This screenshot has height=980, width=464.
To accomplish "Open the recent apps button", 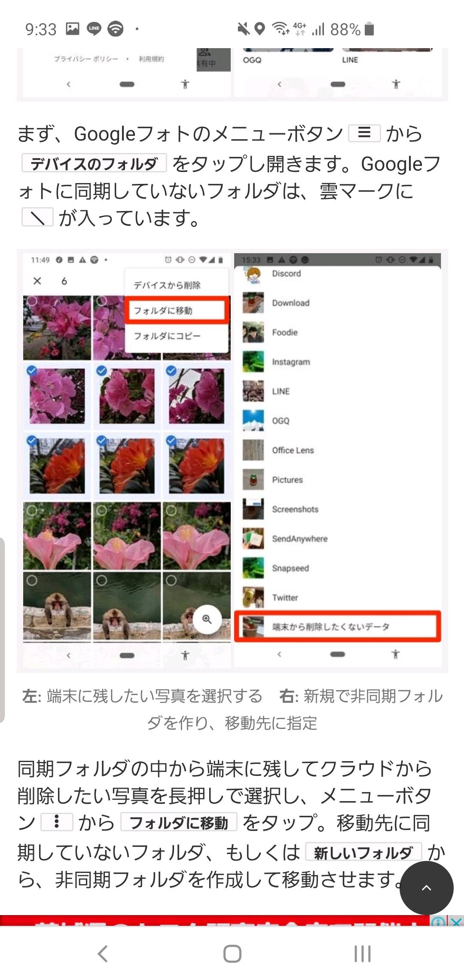I will pos(362,953).
